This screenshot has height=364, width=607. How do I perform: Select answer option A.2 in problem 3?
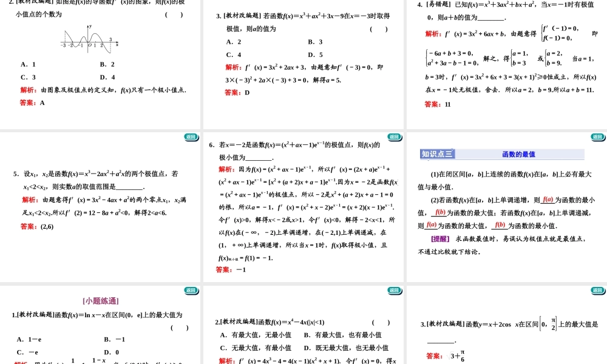coord(232,41)
